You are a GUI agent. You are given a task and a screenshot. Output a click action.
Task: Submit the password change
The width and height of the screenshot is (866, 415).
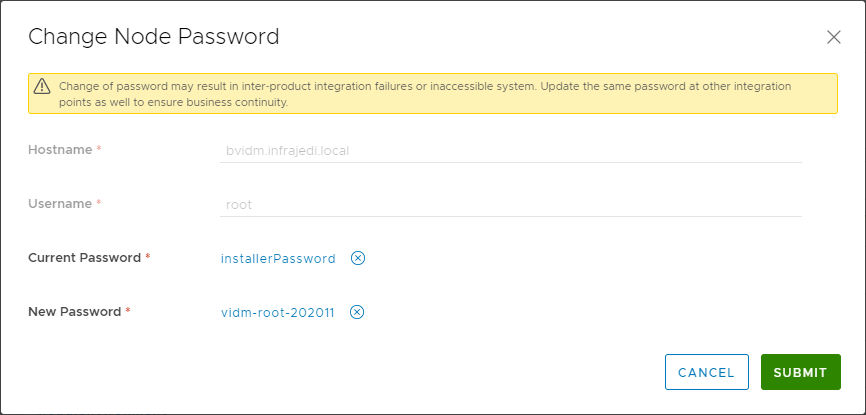click(x=801, y=372)
